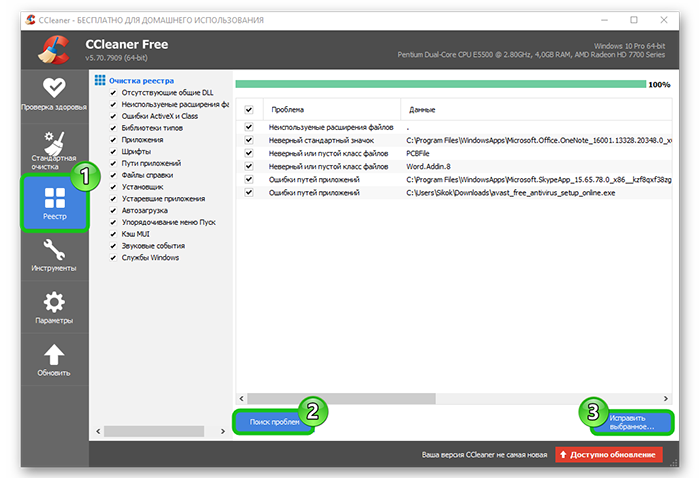
Task: Click results horizontal scrollbar thumb
Action: (341, 398)
